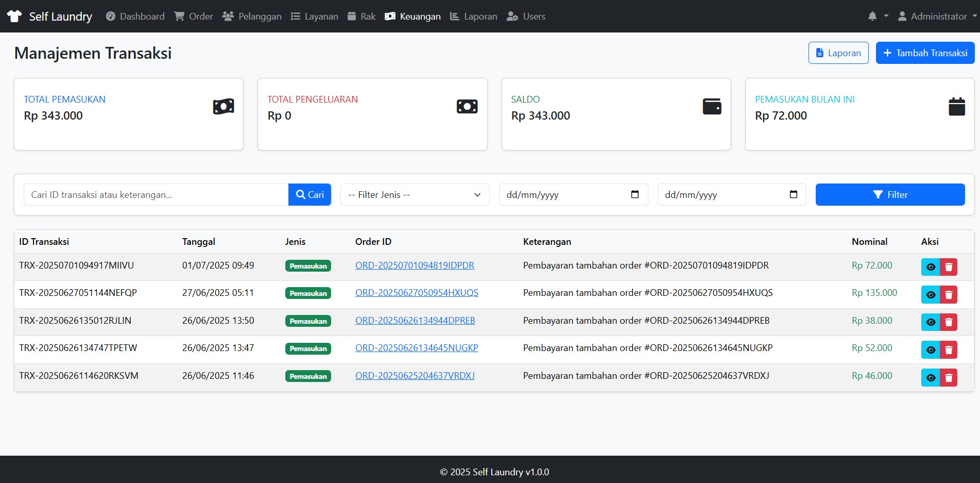Click the Rp 38.000 nominal value

[872, 321]
